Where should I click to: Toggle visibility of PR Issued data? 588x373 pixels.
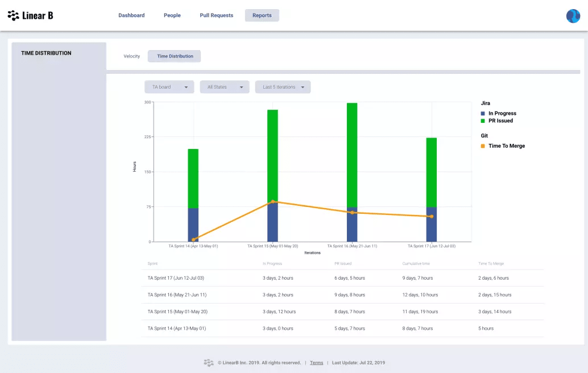pos(483,121)
